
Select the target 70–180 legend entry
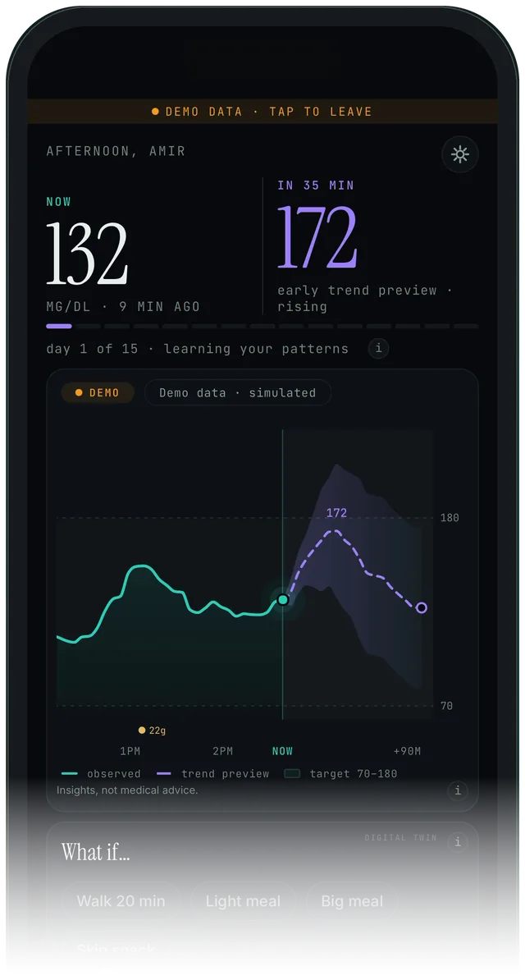(340, 774)
